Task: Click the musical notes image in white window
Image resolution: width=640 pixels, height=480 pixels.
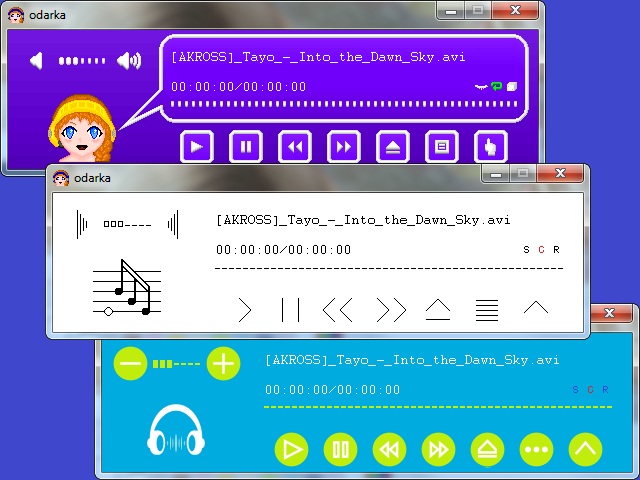Action: point(127,287)
